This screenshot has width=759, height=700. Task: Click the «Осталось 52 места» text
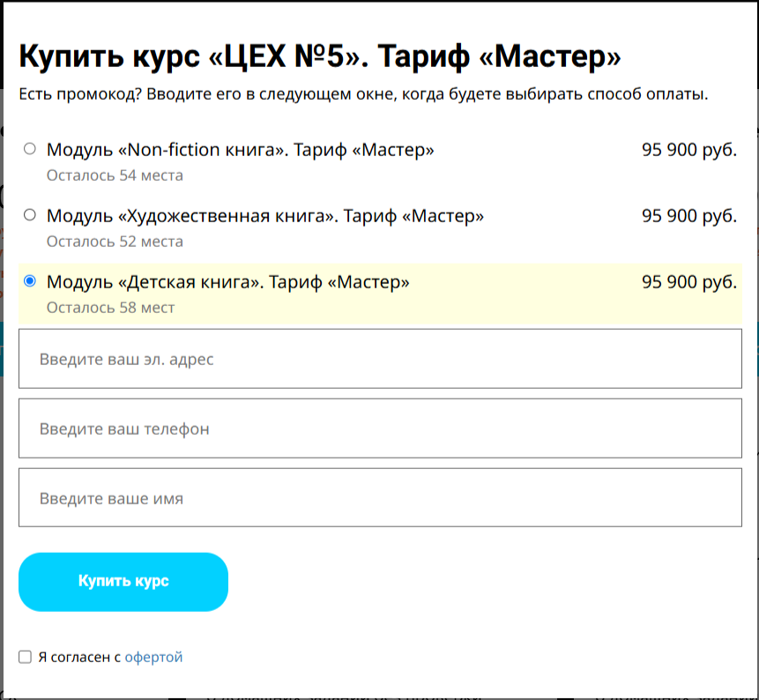115,241
